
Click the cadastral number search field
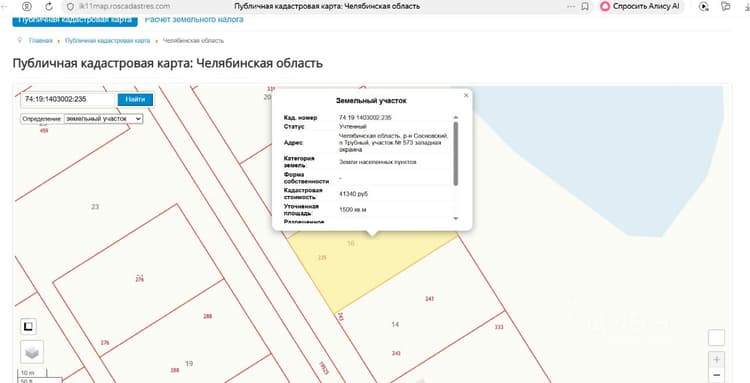(69, 99)
